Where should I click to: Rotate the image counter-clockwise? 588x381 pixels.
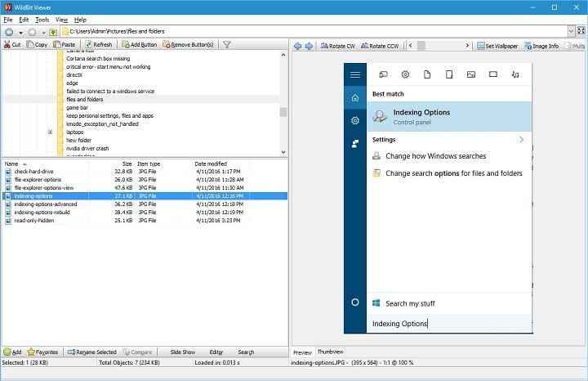pos(380,46)
